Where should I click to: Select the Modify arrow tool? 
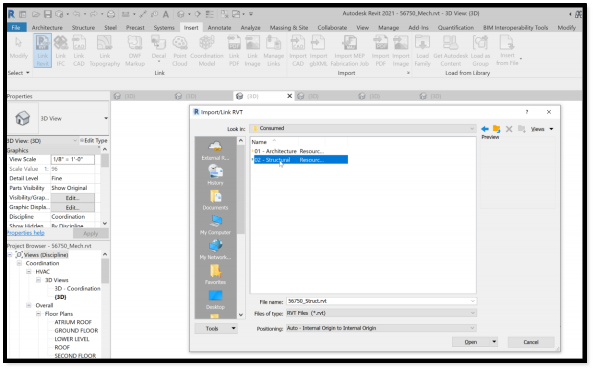point(19,48)
